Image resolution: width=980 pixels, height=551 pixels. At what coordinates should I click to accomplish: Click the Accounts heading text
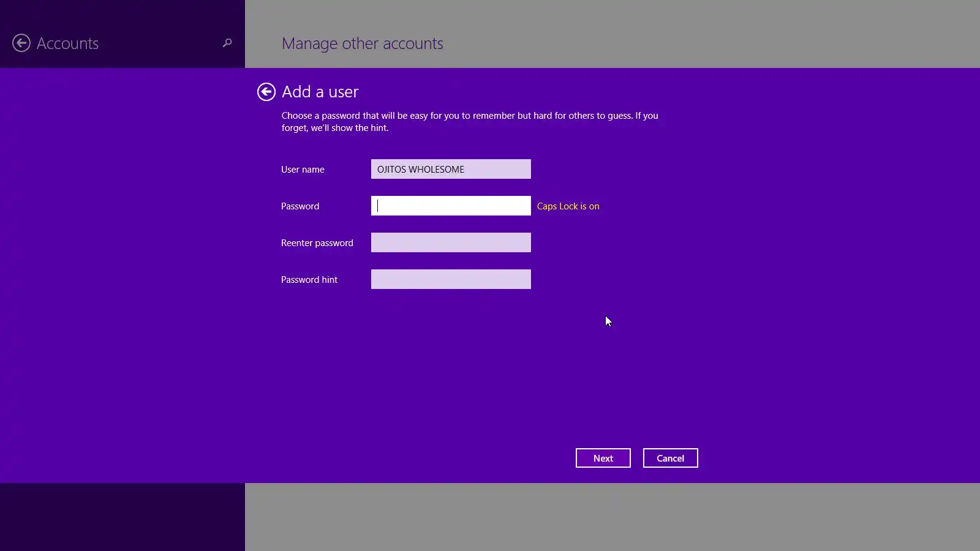click(67, 43)
